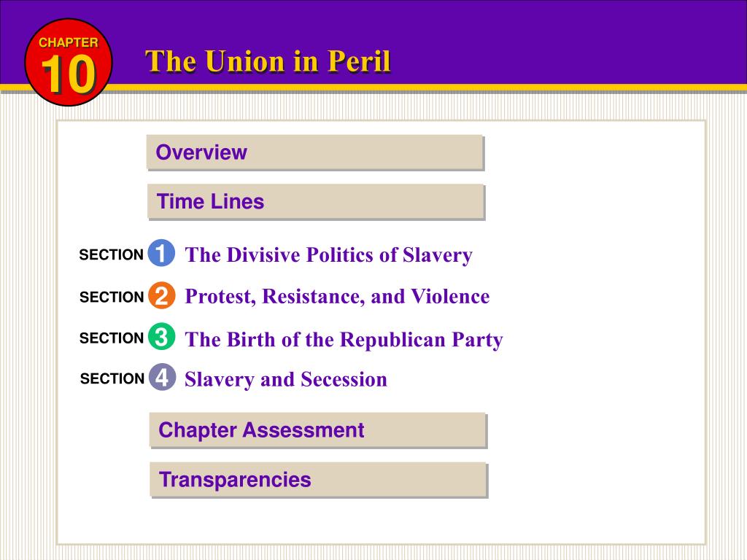
Task: Click the green Section 3 number icon
Action: (161, 337)
